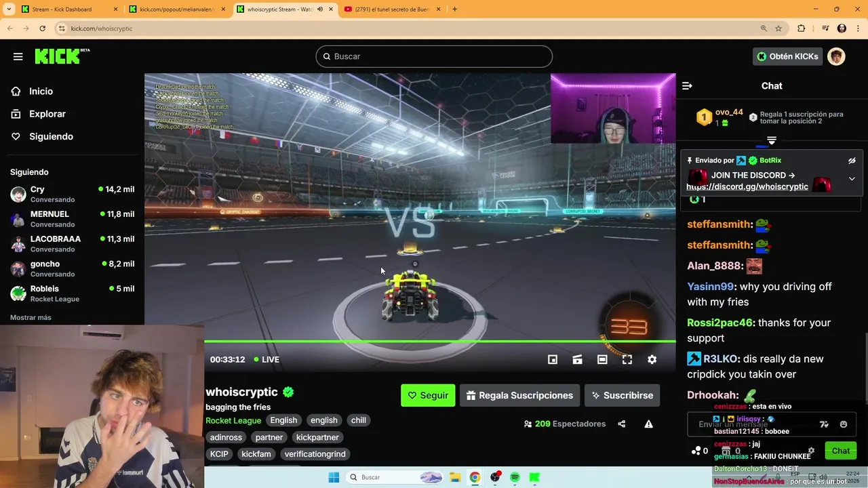Reload the page in Chrome

(43, 28)
